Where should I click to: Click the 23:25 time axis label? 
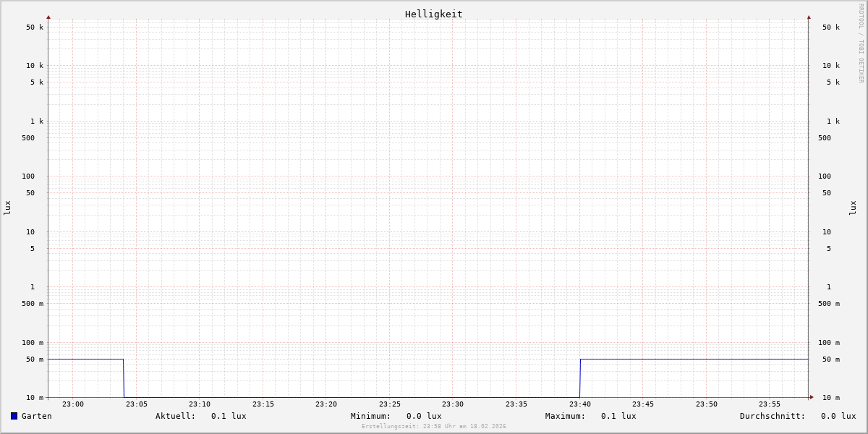click(x=390, y=404)
